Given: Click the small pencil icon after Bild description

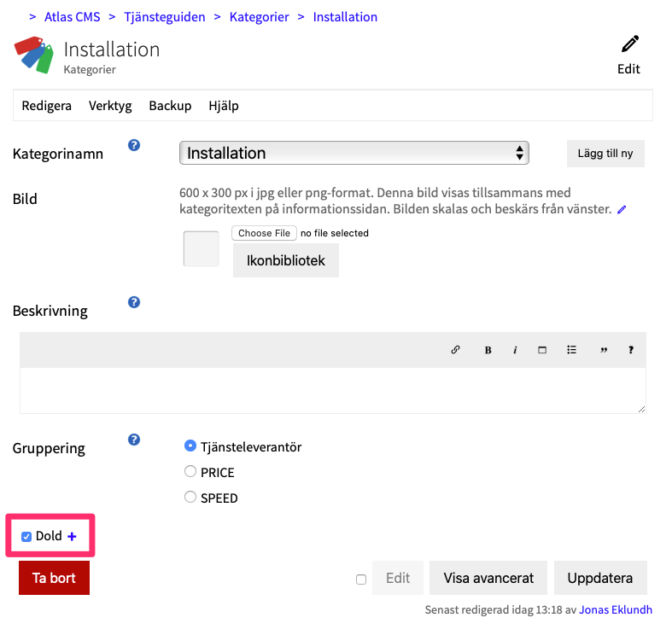Looking at the screenshot, I should coord(622,210).
